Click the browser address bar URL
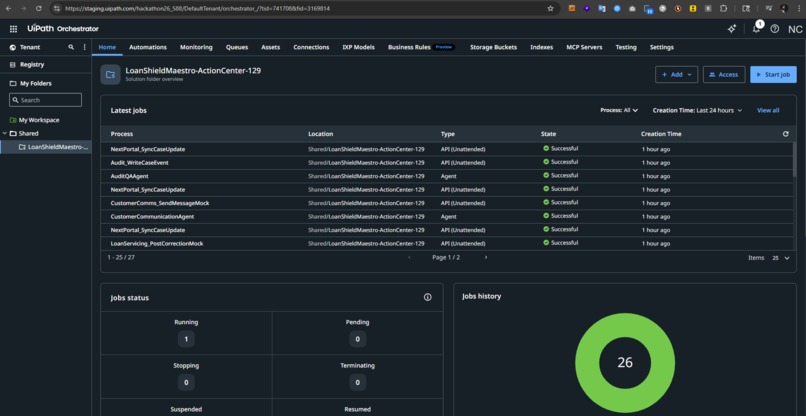 pos(197,8)
